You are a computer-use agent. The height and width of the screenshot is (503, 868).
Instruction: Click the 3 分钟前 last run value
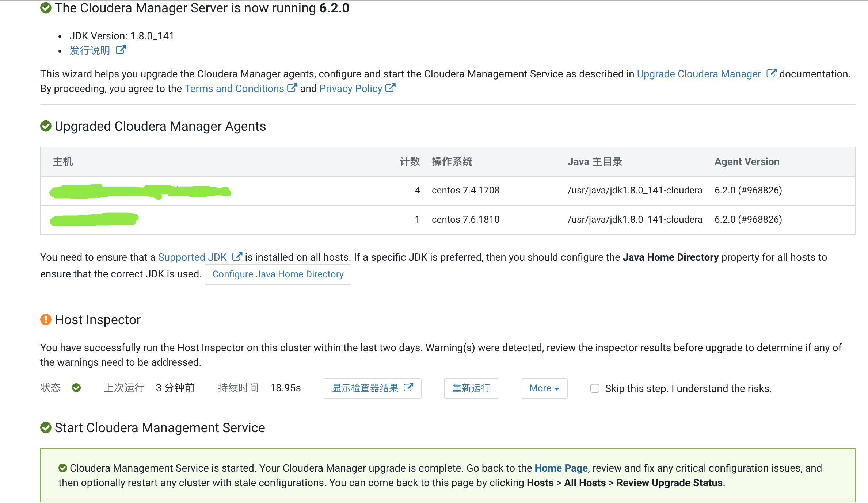(x=175, y=388)
